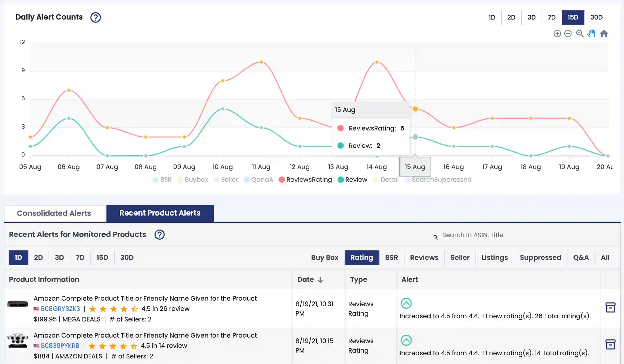Reset chart zoom with home icon
Image resolution: width=624 pixels, height=364 pixels.
[x=604, y=34]
